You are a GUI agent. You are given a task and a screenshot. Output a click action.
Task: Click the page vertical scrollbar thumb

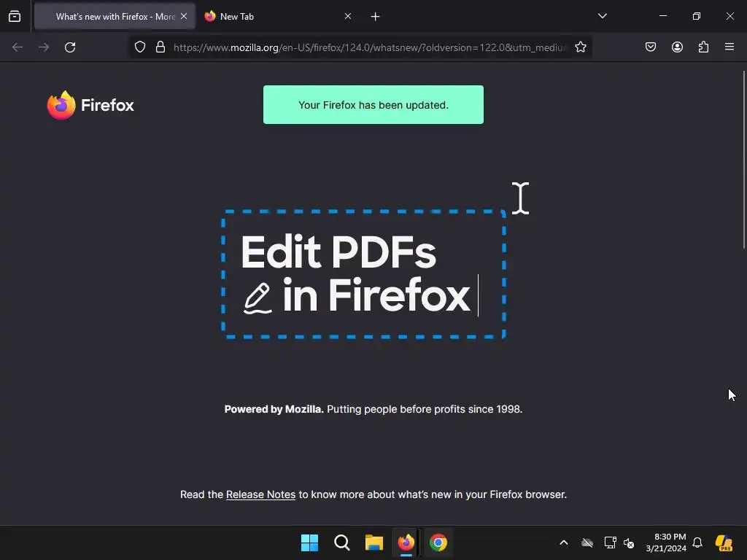[x=743, y=160]
